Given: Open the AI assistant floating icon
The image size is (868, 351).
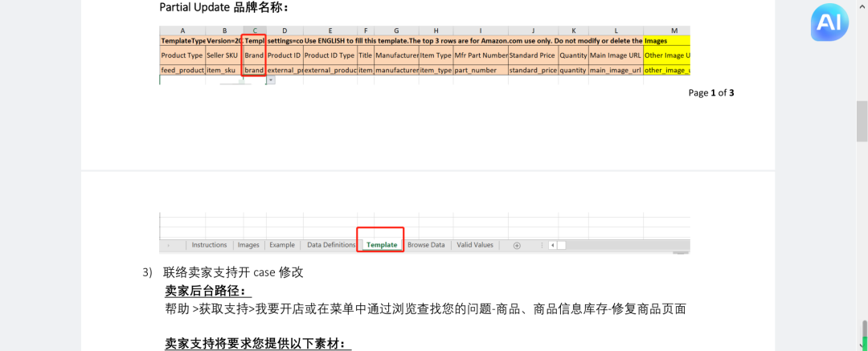Looking at the screenshot, I should tap(830, 26).
